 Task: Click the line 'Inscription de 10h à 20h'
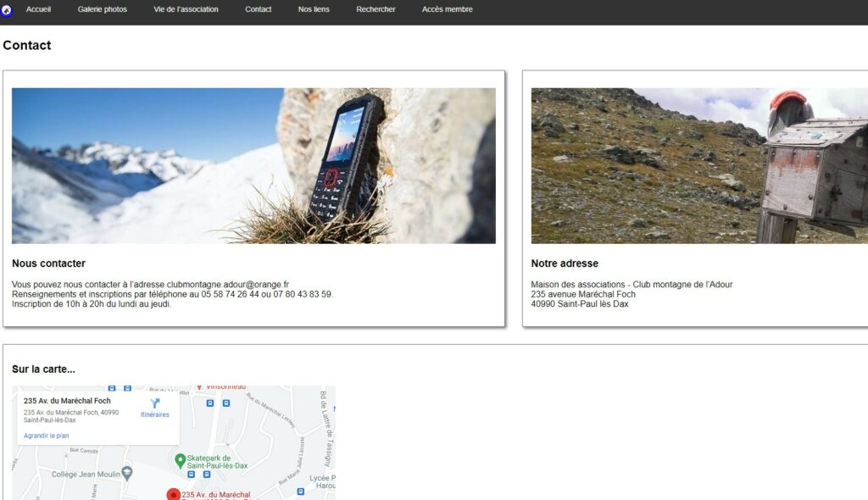[92, 304]
